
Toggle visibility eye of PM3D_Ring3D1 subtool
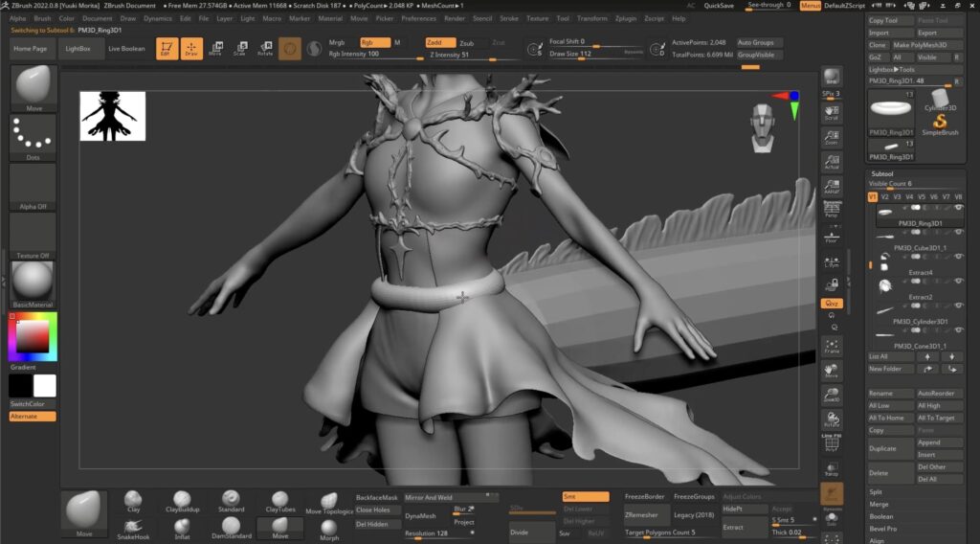958,208
